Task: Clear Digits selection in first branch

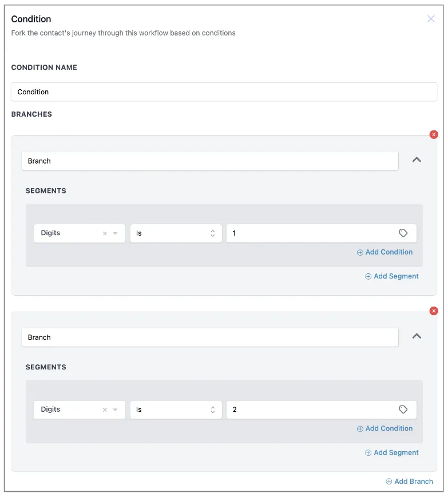Action: click(x=105, y=233)
